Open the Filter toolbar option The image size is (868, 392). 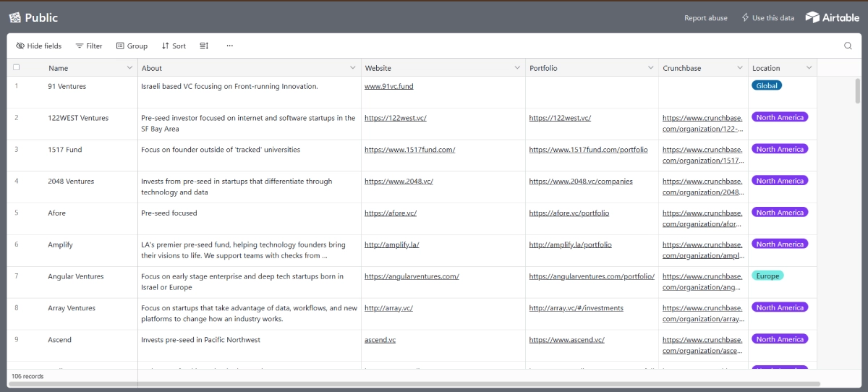coord(89,46)
